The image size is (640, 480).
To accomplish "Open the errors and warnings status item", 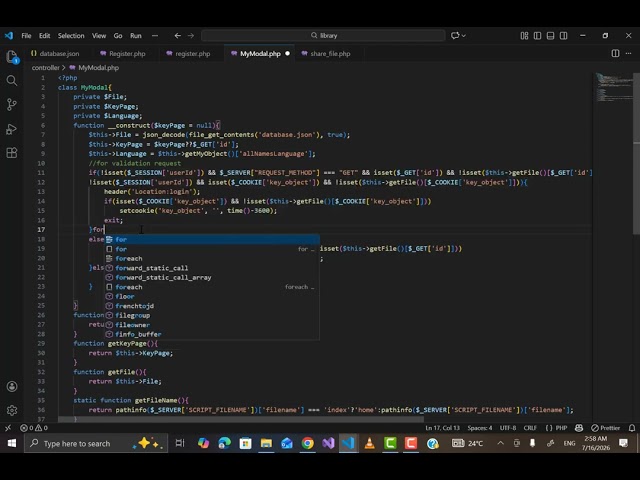I will (x=34, y=428).
